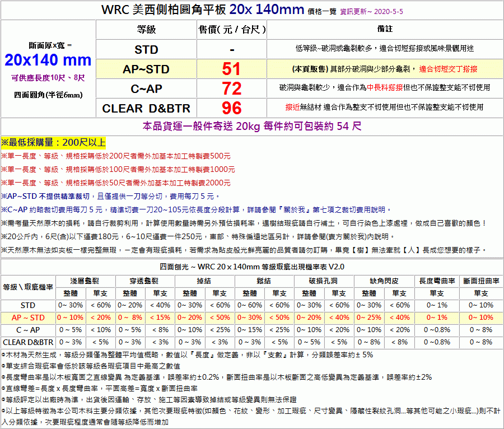Screen dimensions: 504x429
Task: Click the "-" price cell for STD
Action: (232, 49)
